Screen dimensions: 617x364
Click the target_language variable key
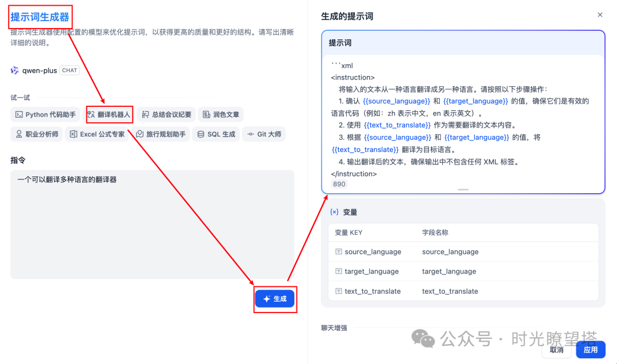tap(372, 271)
